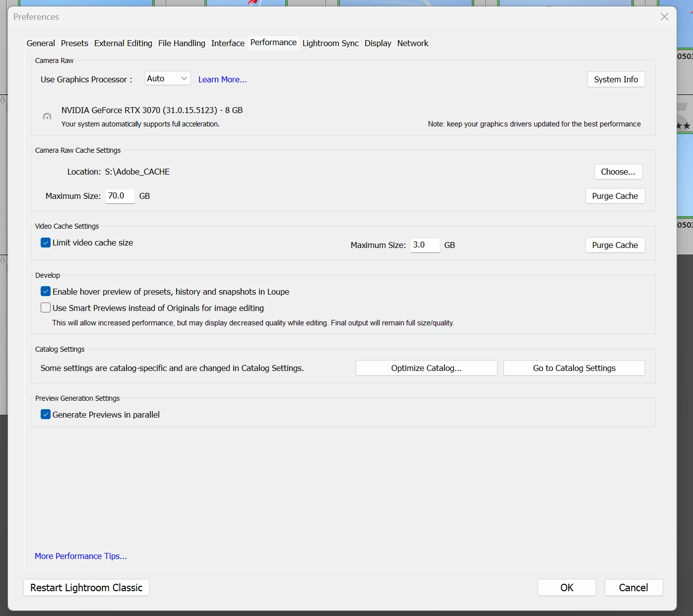Image resolution: width=693 pixels, height=616 pixels.
Task: Toggle Generate Previews in parallel checkbox
Action: coord(46,415)
